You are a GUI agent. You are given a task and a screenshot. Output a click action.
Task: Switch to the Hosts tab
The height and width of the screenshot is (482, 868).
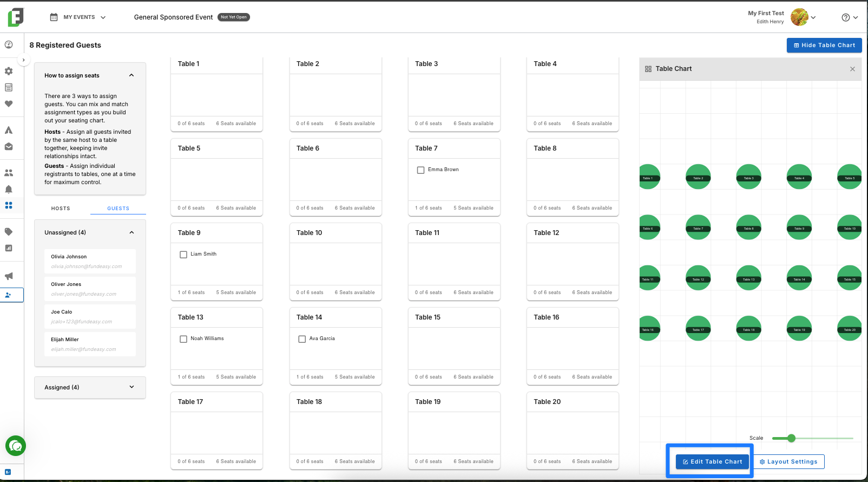pos(61,209)
